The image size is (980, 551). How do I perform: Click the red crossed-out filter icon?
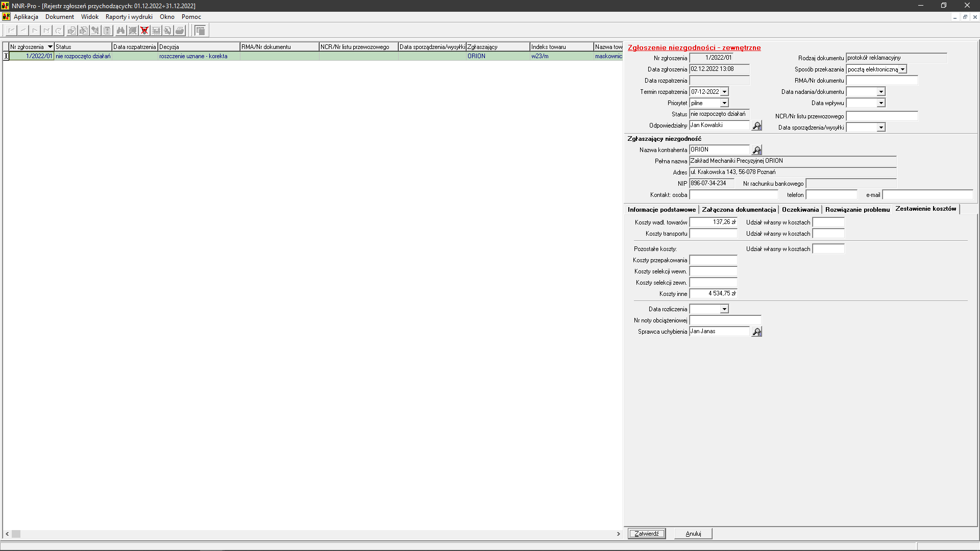(144, 31)
